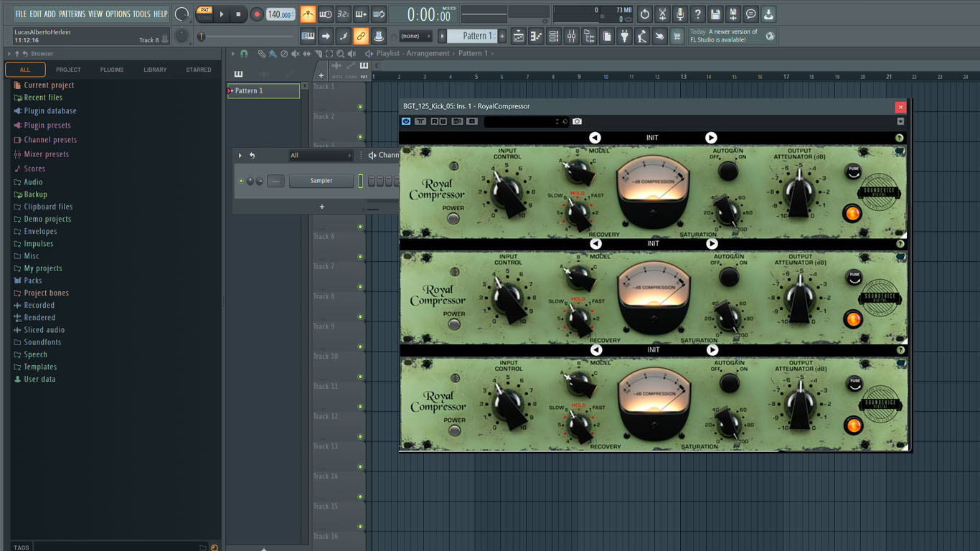Open the channel filter dropdown showing All
The width and height of the screenshot is (980, 551).
pos(321,155)
